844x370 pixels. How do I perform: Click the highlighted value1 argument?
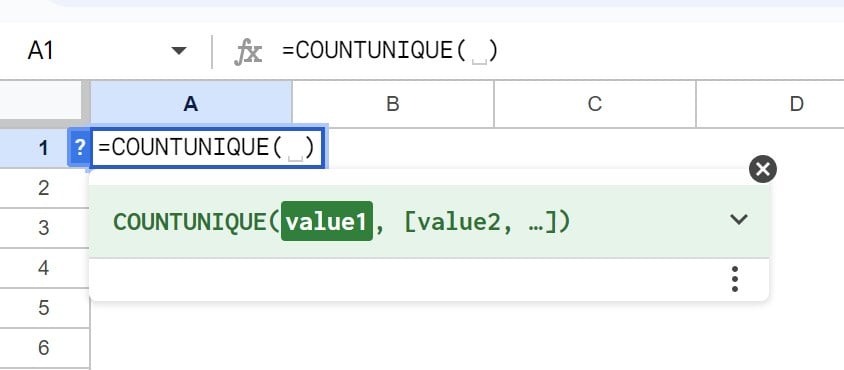[327, 221]
